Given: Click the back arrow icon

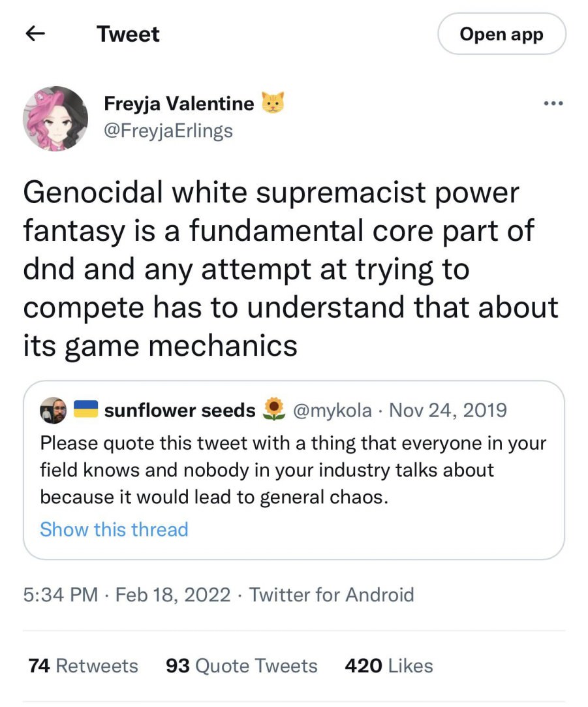Looking at the screenshot, I should [x=36, y=35].
